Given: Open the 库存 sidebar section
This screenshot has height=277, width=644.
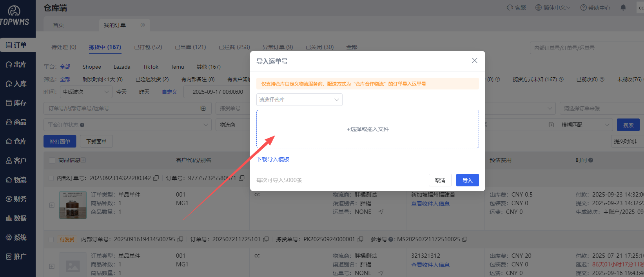Looking at the screenshot, I should click(16, 103).
